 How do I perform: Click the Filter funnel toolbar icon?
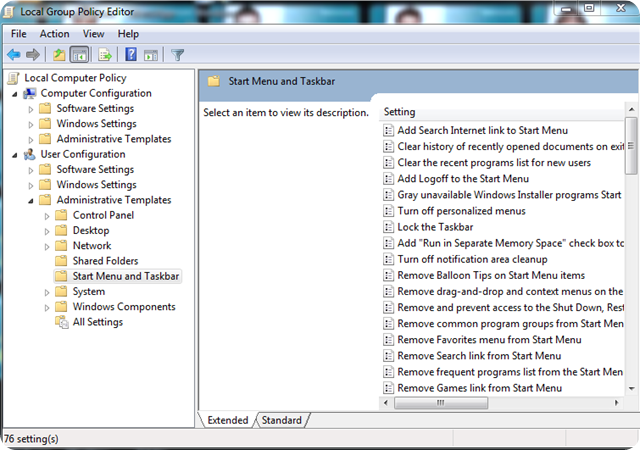(x=178, y=55)
